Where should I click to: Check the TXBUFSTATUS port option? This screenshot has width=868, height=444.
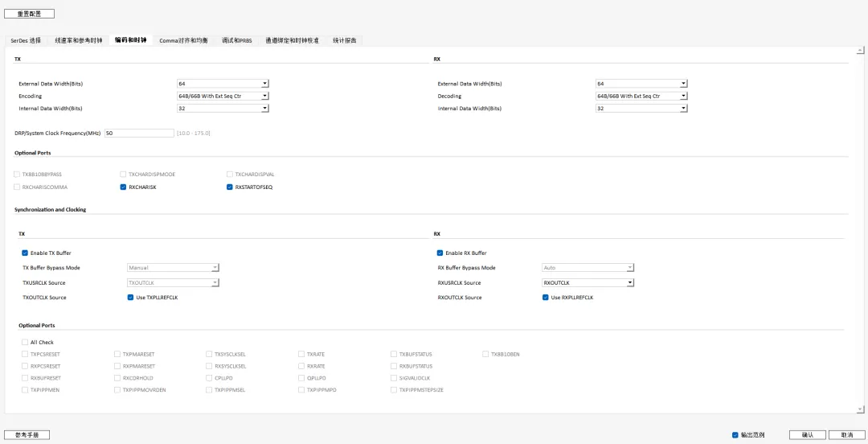tap(394, 354)
